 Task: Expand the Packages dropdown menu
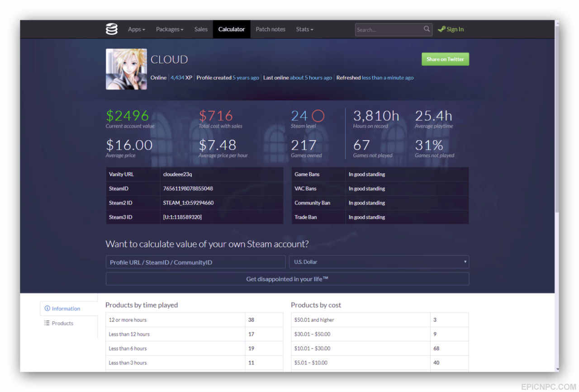coord(170,29)
